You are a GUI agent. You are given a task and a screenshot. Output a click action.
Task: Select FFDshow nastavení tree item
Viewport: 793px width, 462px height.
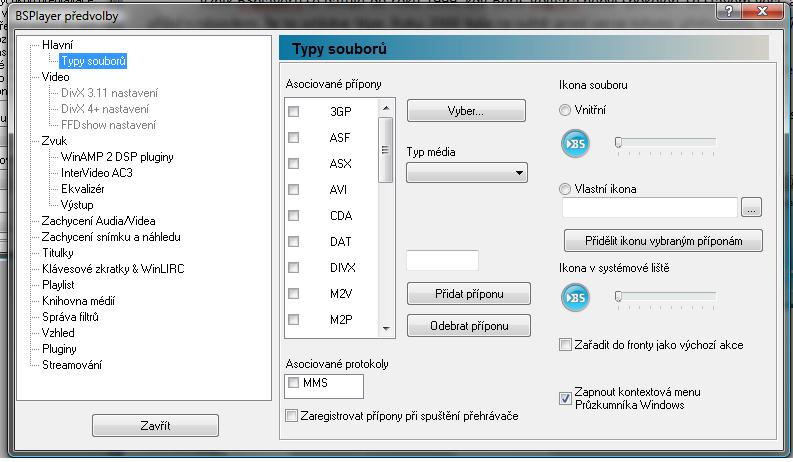(108, 125)
